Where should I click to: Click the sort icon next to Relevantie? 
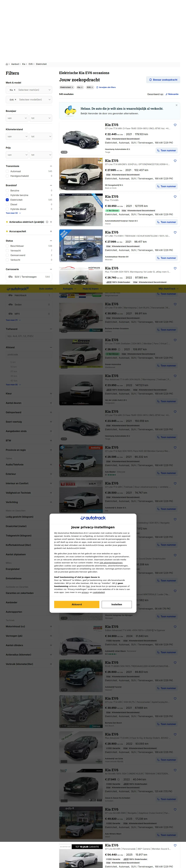click(166, 94)
